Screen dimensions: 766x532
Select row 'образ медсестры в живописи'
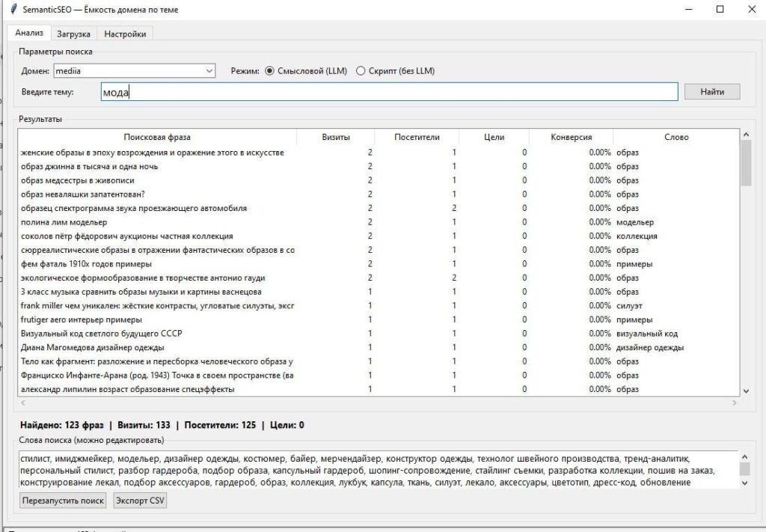coord(379,180)
